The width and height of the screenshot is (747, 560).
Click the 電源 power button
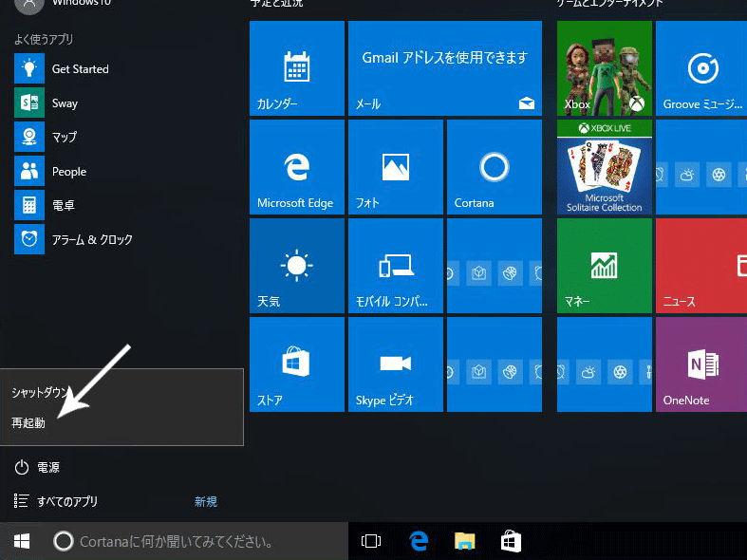point(37,467)
